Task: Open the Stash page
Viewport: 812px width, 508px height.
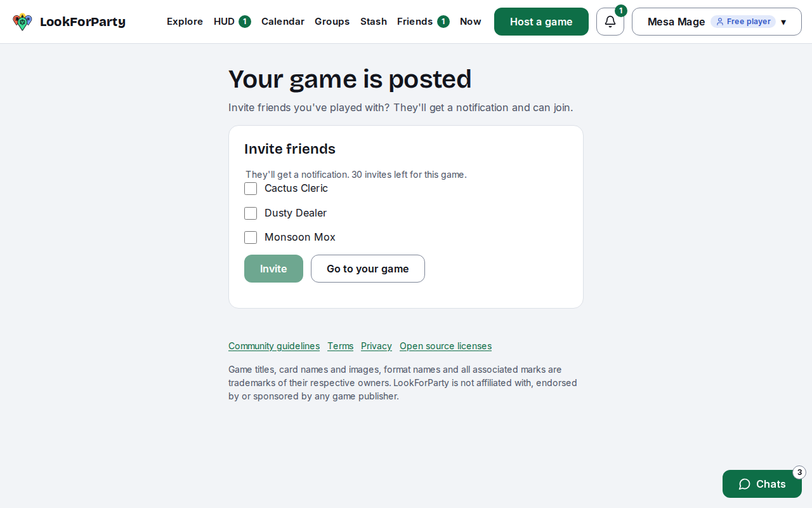Action: pyautogui.click(x=374, y=22)
